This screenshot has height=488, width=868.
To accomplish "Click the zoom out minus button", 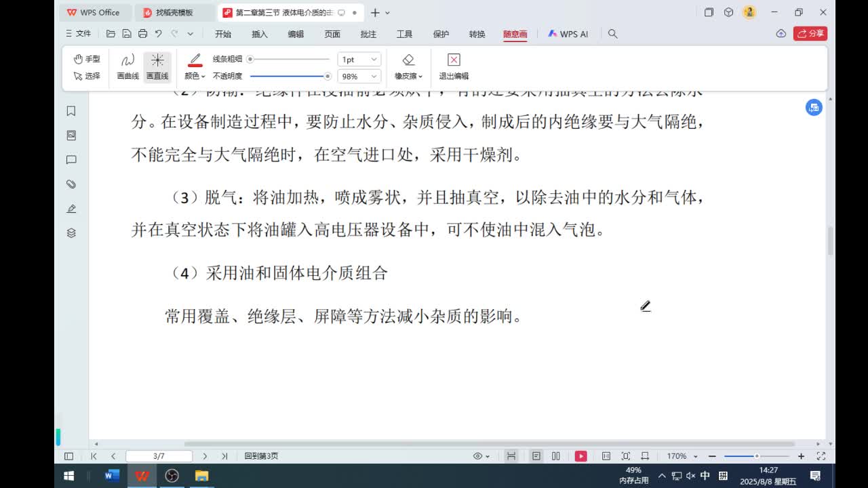I will pos(712,456).
